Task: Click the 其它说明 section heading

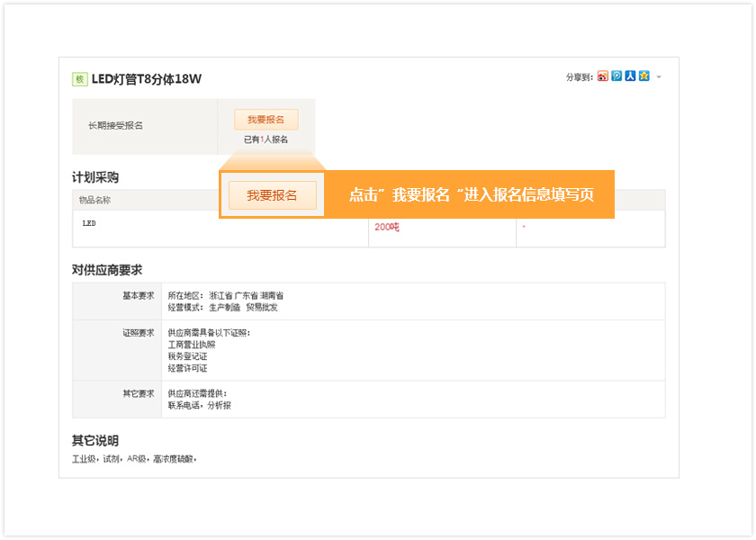Action: click(95, 441)
